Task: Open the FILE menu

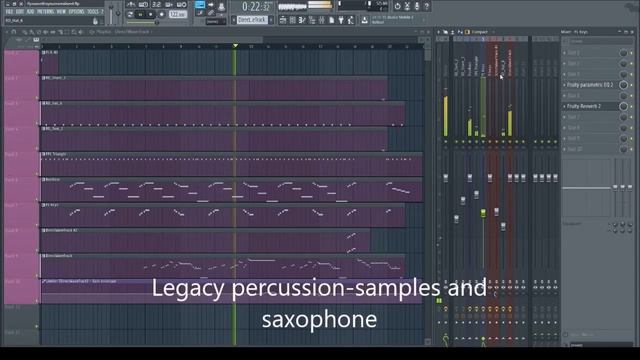Action: 9,12
